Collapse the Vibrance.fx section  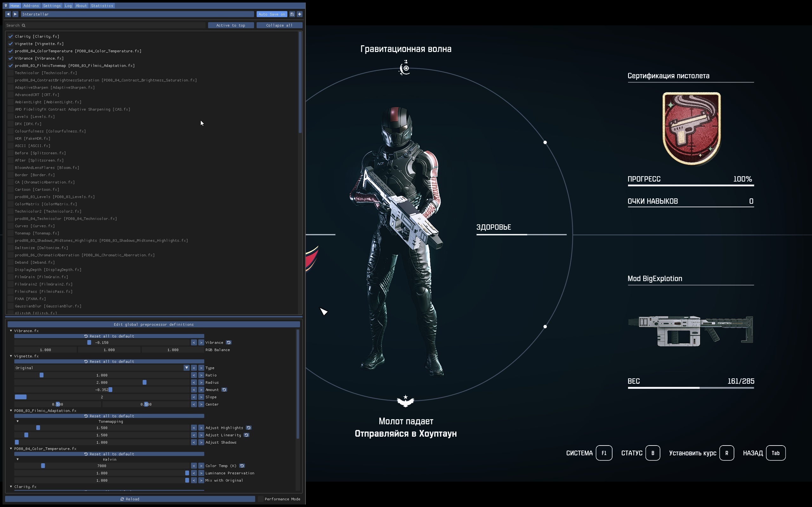coord(11,331)
